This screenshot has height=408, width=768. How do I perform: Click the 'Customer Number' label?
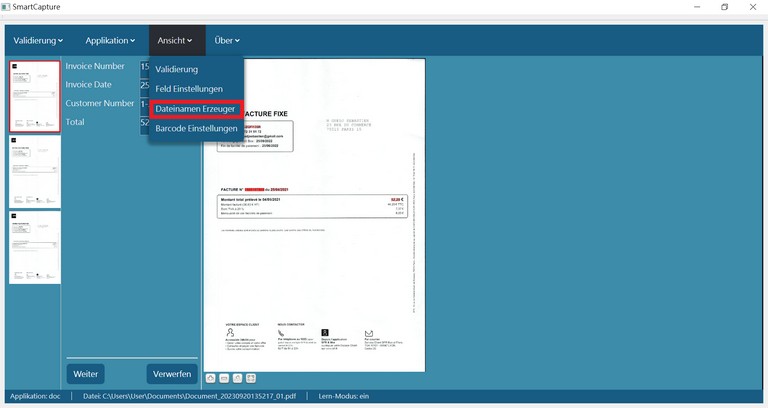click(100, 103)
